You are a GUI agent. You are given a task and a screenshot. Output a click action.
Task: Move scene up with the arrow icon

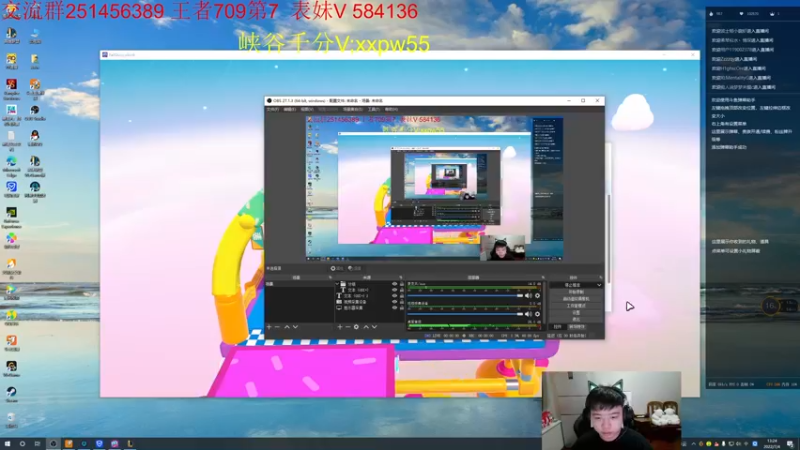click(x=287, y=327)
